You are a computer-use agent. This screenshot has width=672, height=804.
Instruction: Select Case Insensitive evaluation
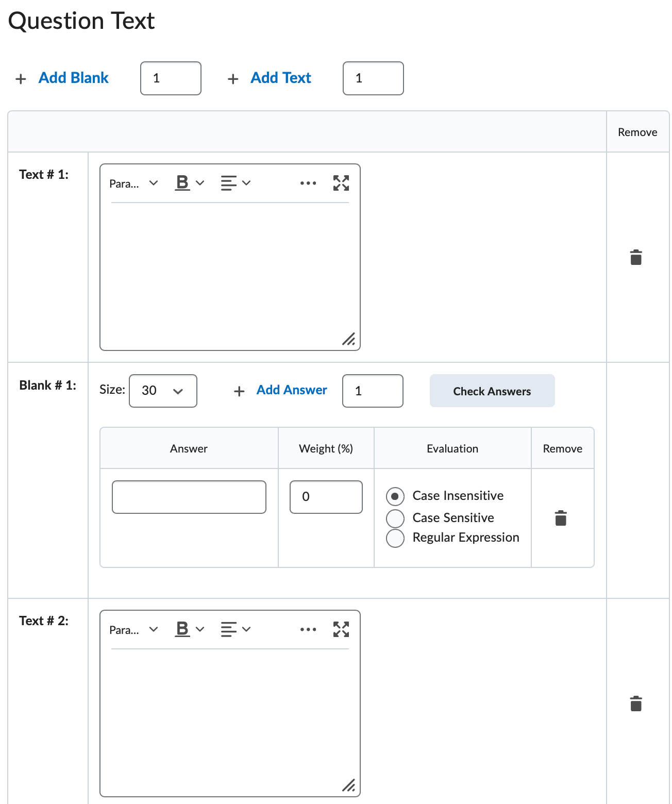[395, 496]
